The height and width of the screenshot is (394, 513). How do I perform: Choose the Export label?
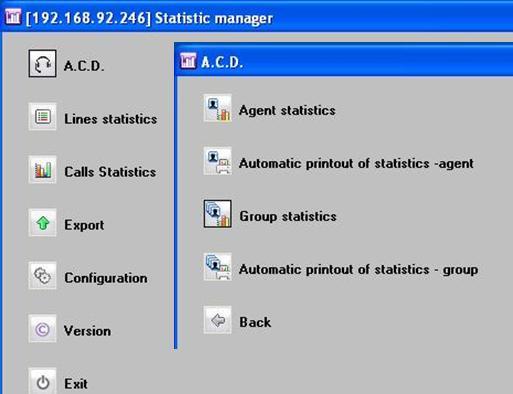tap(84, 225)
